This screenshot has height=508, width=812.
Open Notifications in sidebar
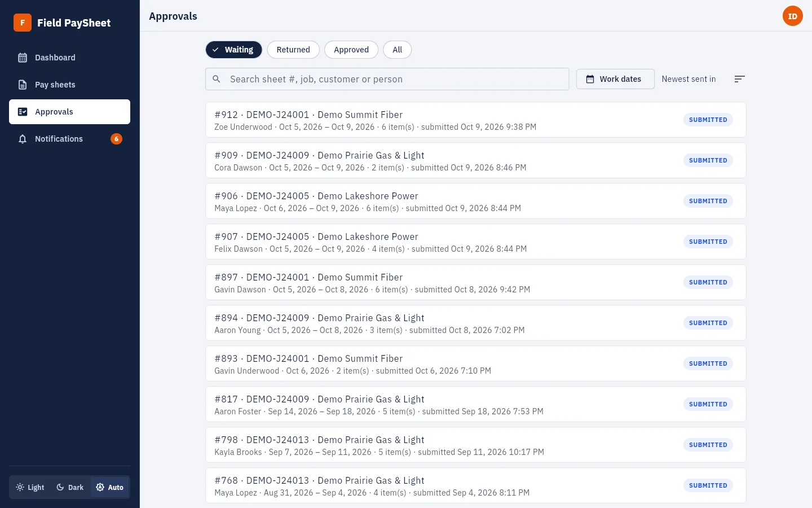(x=69, y=139)
